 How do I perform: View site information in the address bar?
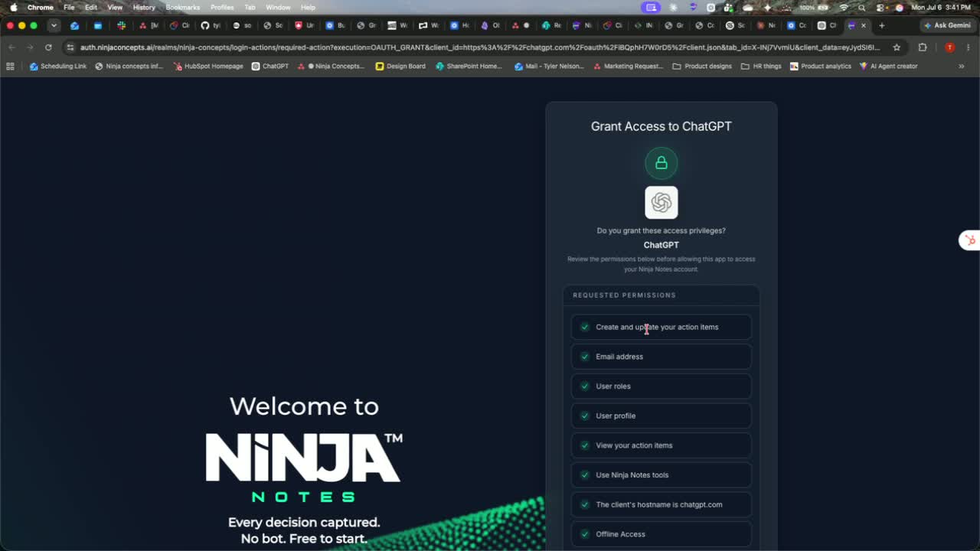click(70, 47)
